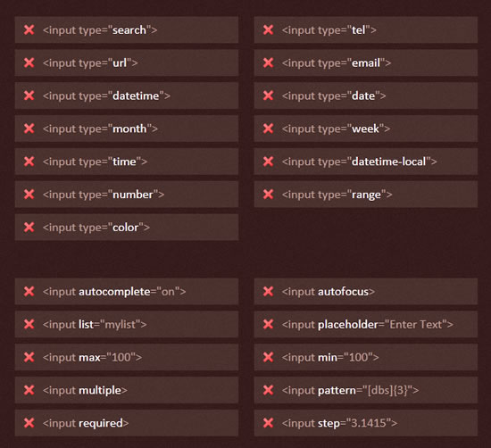The width and height of the screenshot is (491, 448).
Task: Click the red X next to input type tel
Action: tap(269, 30)
